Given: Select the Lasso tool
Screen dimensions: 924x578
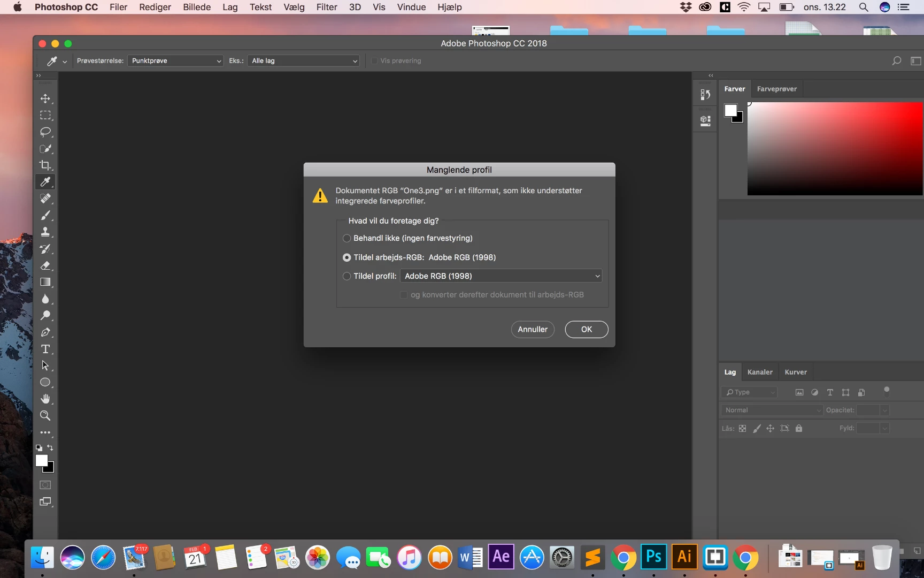Looking at the screenshot, I should pos(45,132).
